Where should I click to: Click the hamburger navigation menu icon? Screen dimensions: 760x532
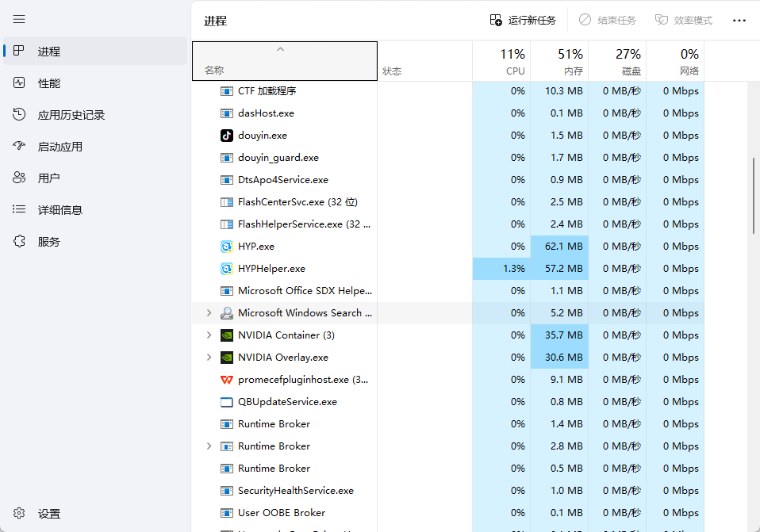pos(19,19)
